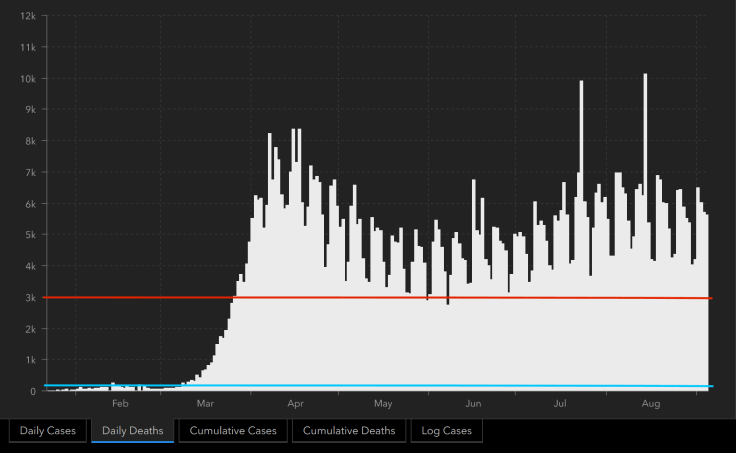Switch to the Daily Cases tab

pyautogui.click(x=46, y=431)
